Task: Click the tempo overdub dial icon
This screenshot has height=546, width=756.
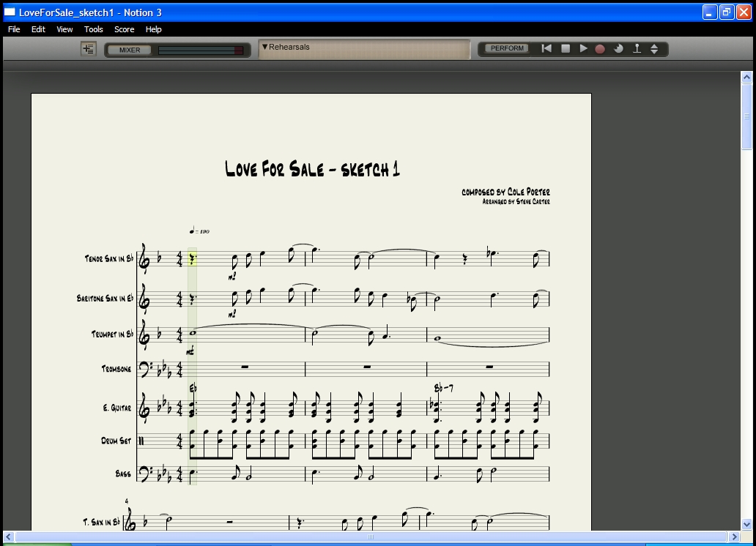Action: pos(618,49)
